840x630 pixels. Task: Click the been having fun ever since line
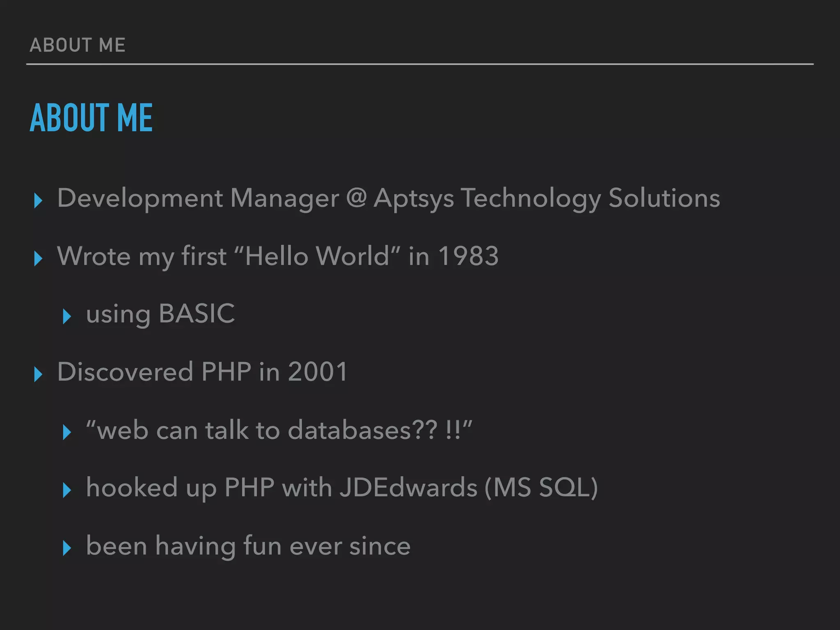pos(248,546)
